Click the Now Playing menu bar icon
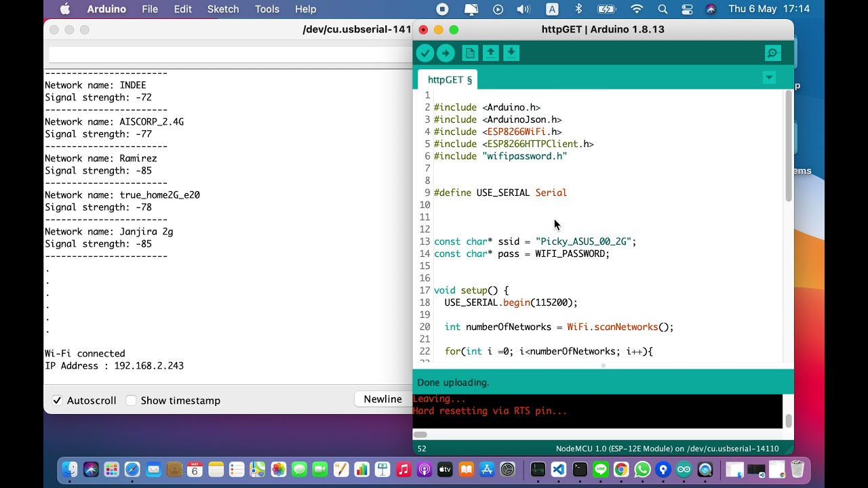This screenshot has height=488, width=868. tap(498, 9)
